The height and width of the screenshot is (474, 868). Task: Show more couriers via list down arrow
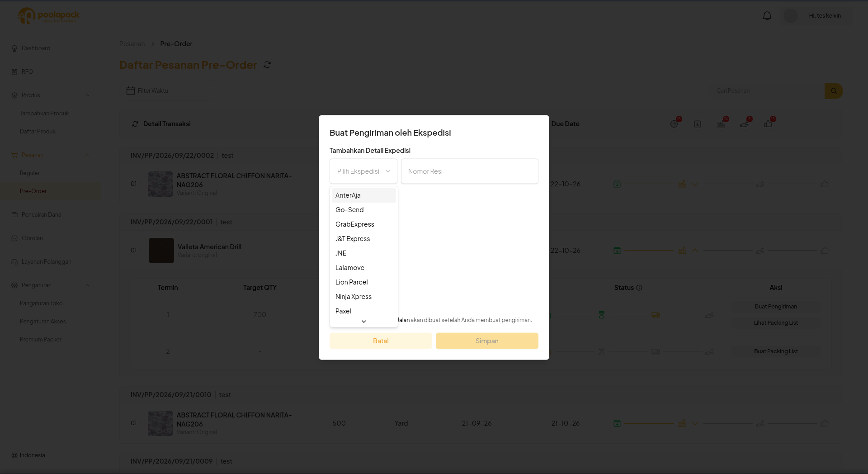[364, 322]
